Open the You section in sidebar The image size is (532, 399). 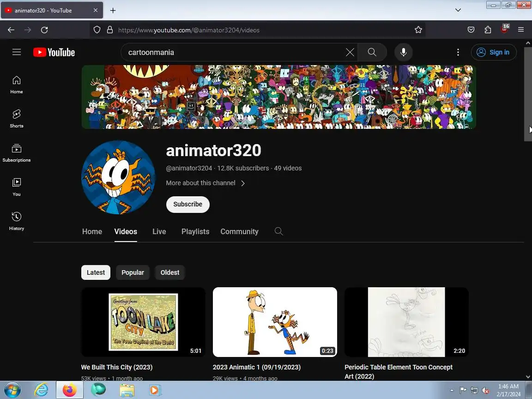(16, 187)
